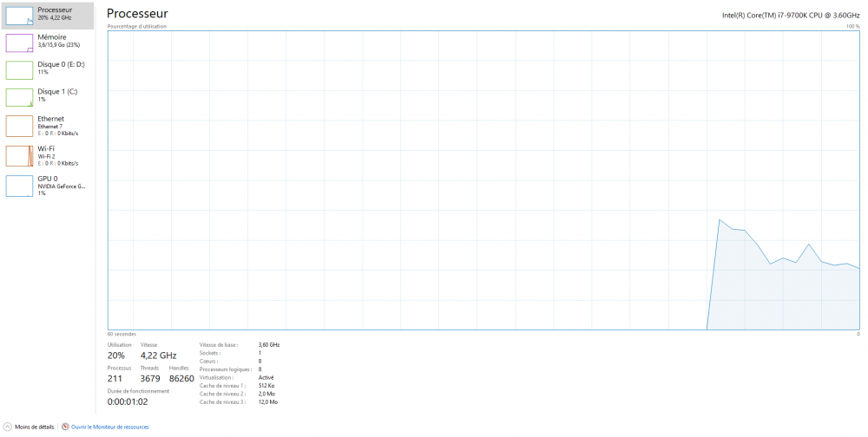Click the Cache de niveau 2 2,0 Mo value
Image resolution: width=868 pixels, height=437 pixels.
(x=266, y=394)
